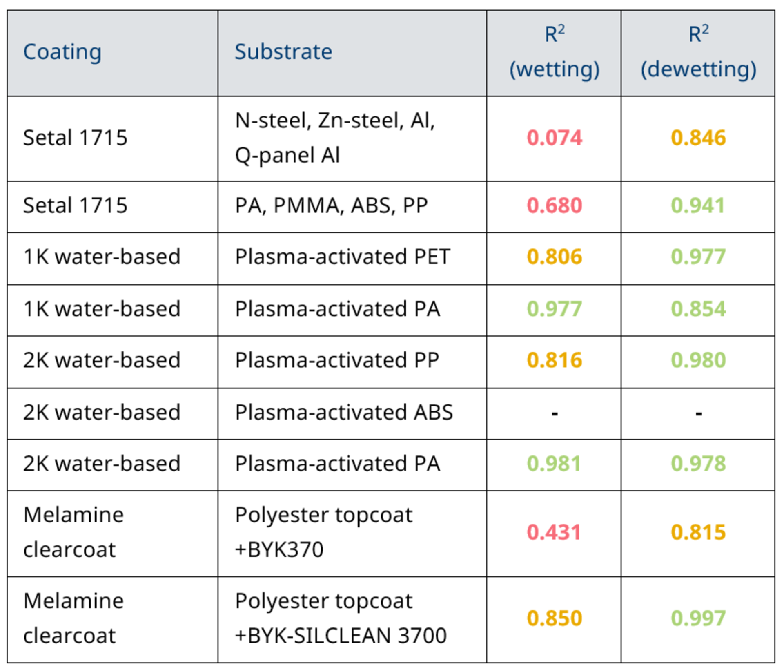
Task: Click the red 0.431 wetting value
Action: point(554,532)
